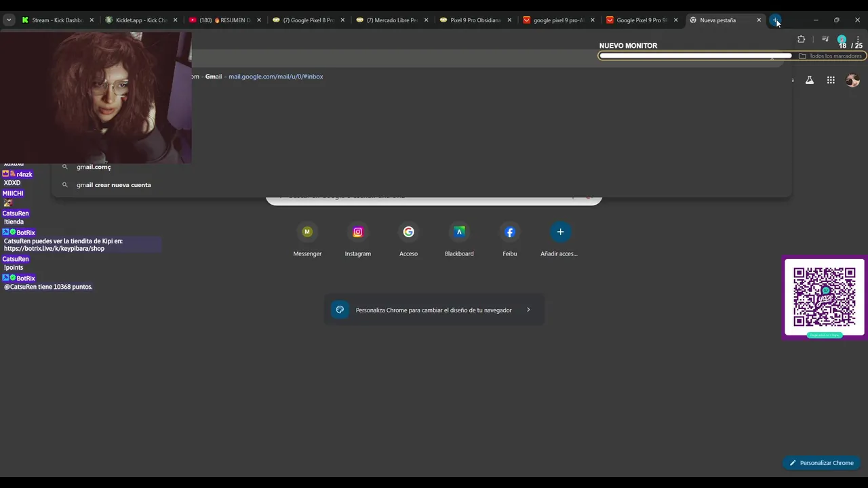Screen dimensions: 868x488
Task: Close the Pixel 9 Pro Obsidiana tab
Action: [x=509, y=20]
